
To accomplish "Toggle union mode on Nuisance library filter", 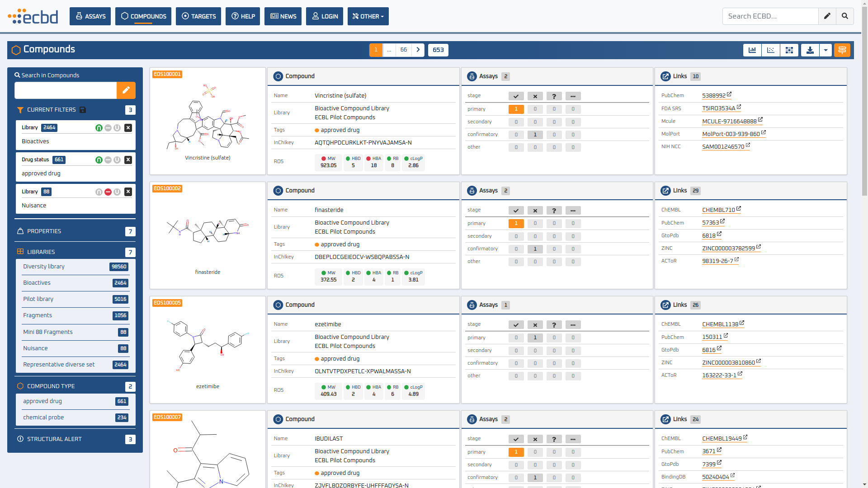I will [117, 192].
